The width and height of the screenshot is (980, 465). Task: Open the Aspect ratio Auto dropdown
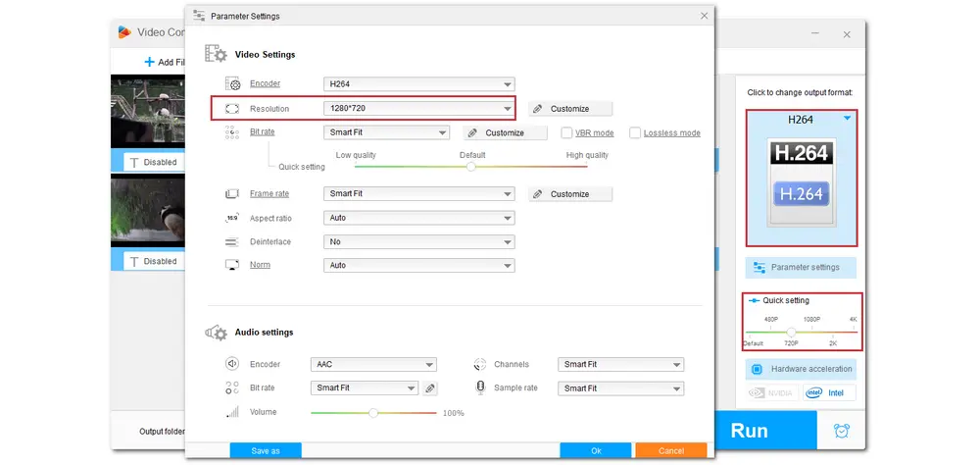tap(418, 219)
